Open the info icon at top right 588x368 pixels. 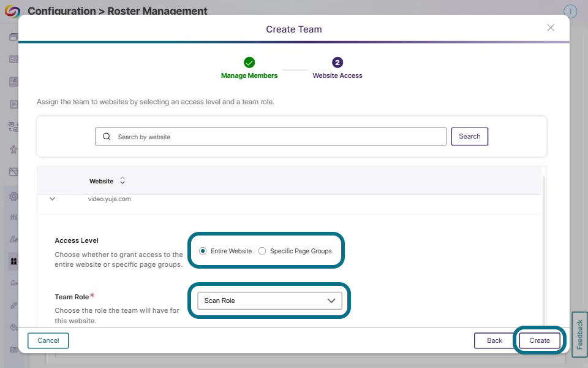coord(570,11)
